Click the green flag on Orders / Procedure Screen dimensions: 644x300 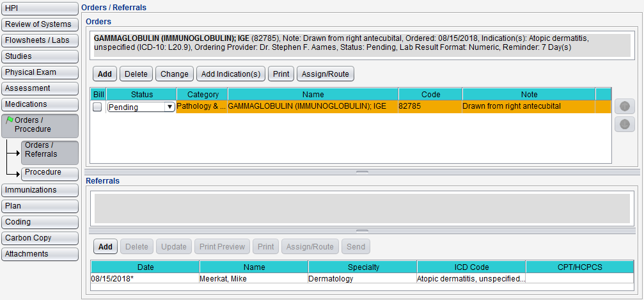pyautogui.click(x=10, y=120)
